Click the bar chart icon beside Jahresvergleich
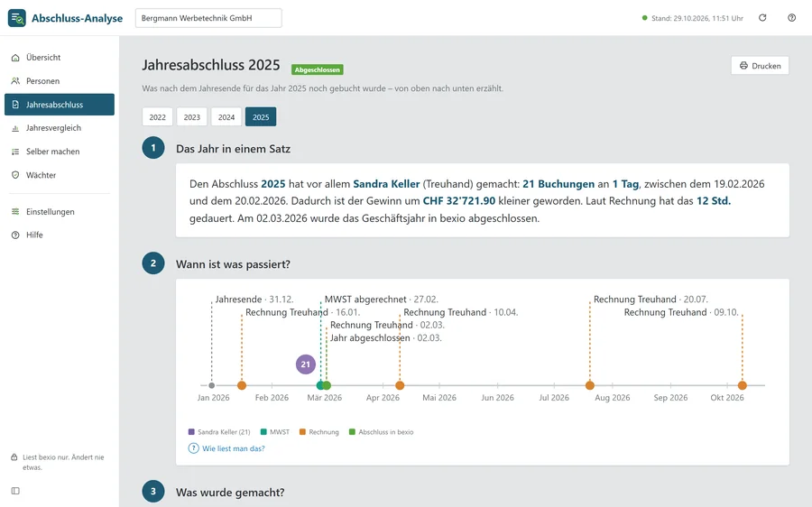The image size is (812, 507). 15,128
